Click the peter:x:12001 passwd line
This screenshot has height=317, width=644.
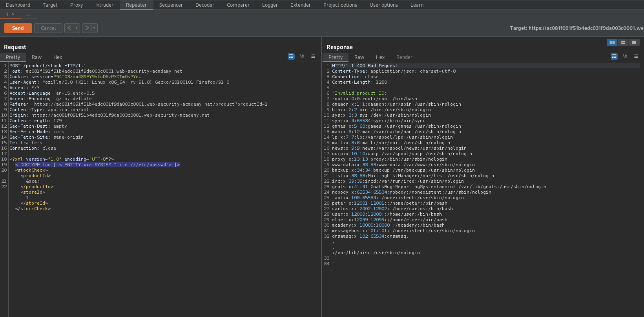(x=390, y=203)
